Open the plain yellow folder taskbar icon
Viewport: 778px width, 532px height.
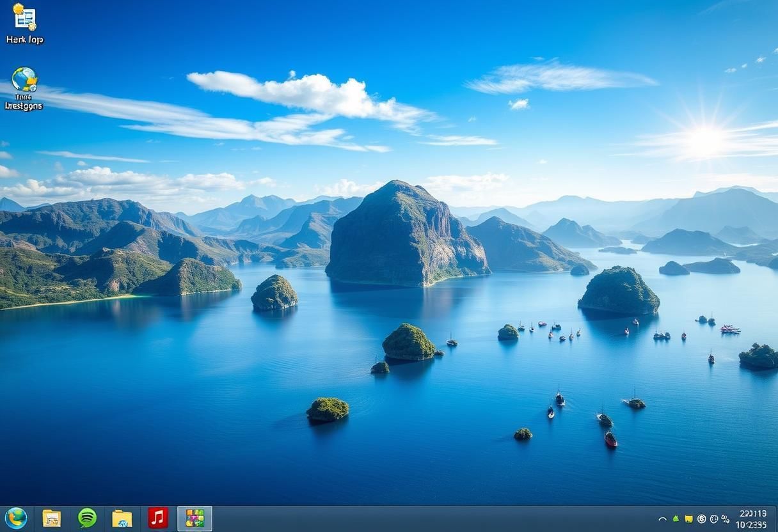(x=122, y=519)
